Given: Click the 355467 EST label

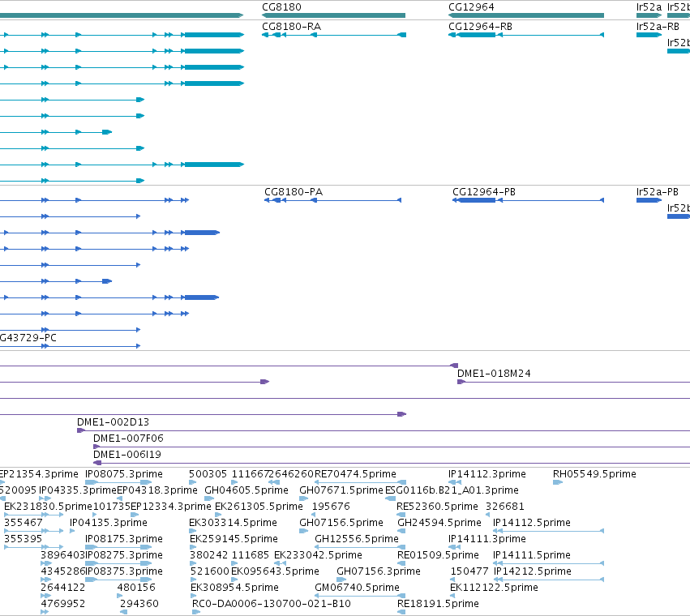Looking at the screenshot, I should click(x=24, y=523).
